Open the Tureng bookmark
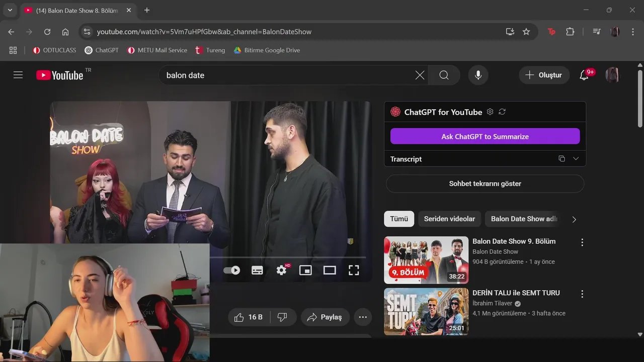Viewport: 644px width, 362px height. pyautogui.click(x=210, y=50)
